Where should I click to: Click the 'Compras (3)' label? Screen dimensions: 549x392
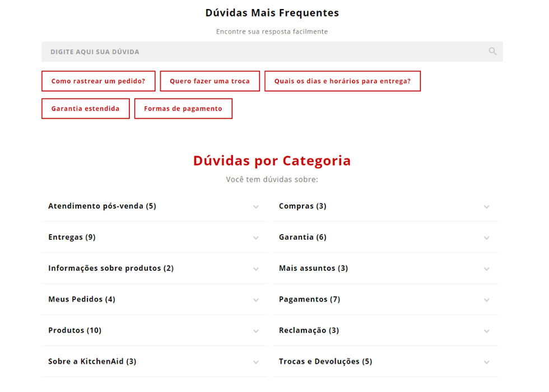[x=303, y=206]
